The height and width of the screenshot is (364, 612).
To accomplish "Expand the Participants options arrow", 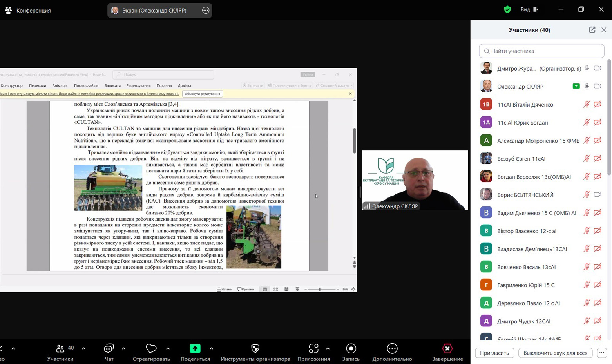I will point(83,348).
